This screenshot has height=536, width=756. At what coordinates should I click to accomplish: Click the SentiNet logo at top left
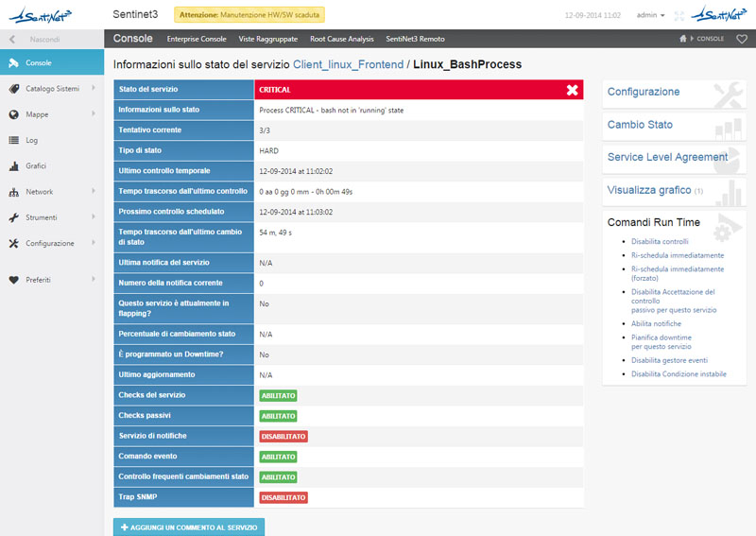click(x=40, y=15)
